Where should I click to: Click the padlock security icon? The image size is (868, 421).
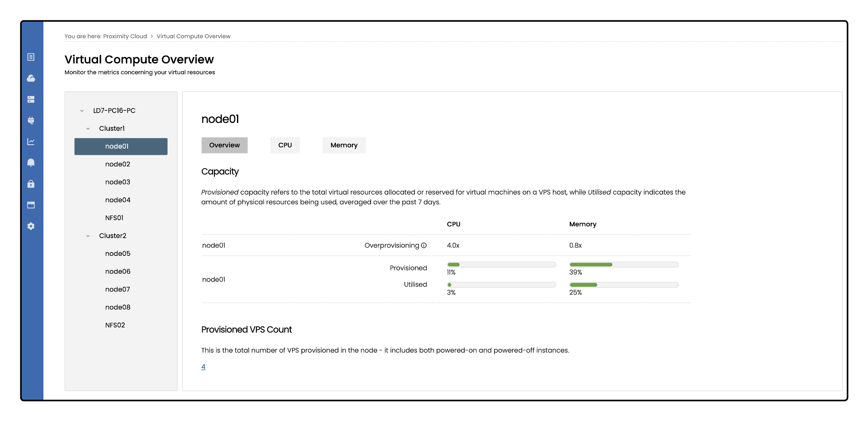tap(31, 184)
